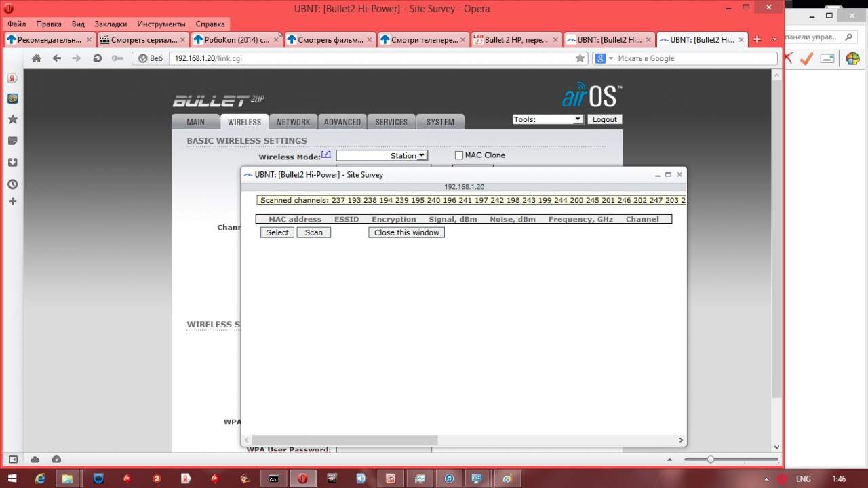Switch to the NETWORK tab

pos(293,122)
